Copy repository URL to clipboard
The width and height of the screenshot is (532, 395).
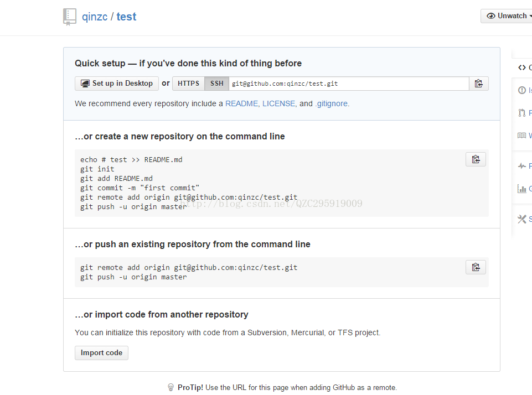coord(479,84)
